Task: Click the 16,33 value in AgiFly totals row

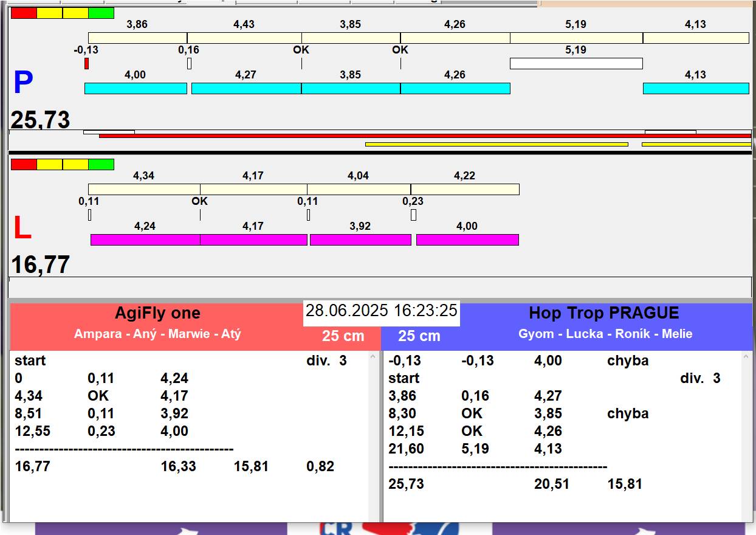Action: tap(178, 466)
